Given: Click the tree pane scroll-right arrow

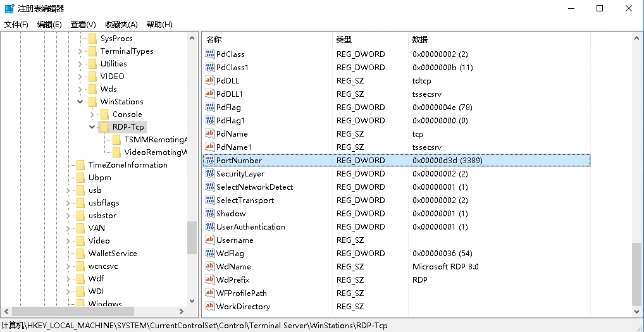Looking at the screenshot, I should pos(182,312).
